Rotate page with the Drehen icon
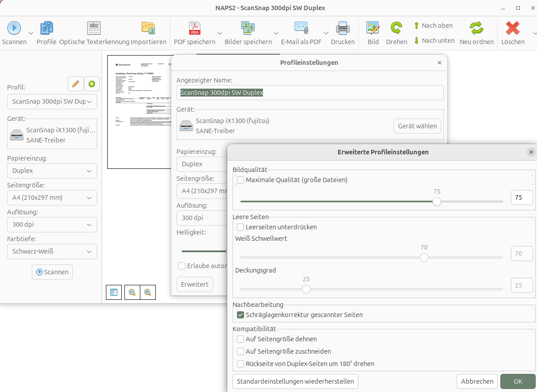The image size is (537, 392). [x=396, y=28]
